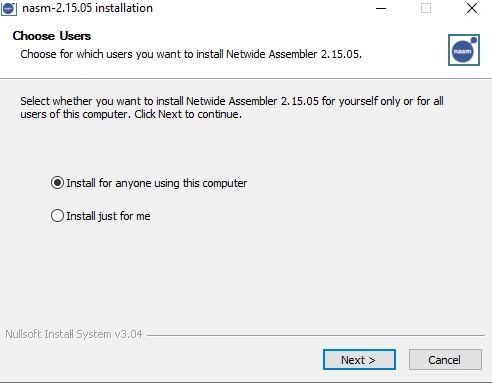The width and height of the screenshot is (492, 383).
Task: Click the 'Nullsoft Install System v3.04' text
Action: [74, 334]
